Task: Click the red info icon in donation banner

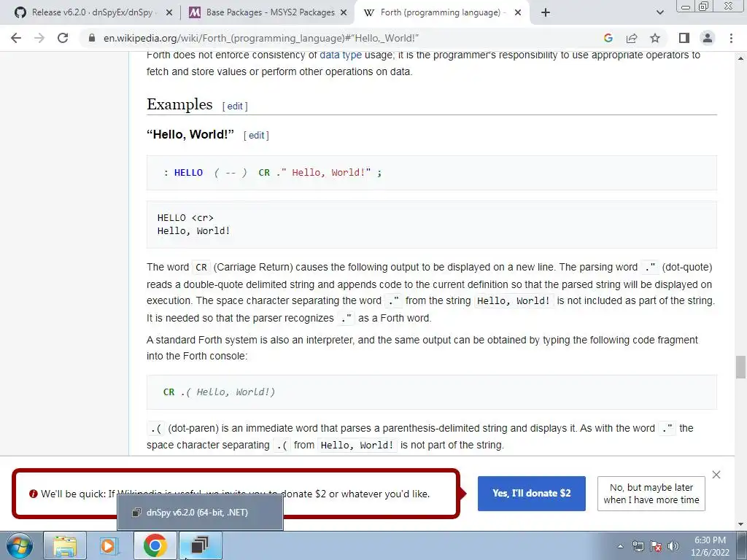Action: (33, 494)
